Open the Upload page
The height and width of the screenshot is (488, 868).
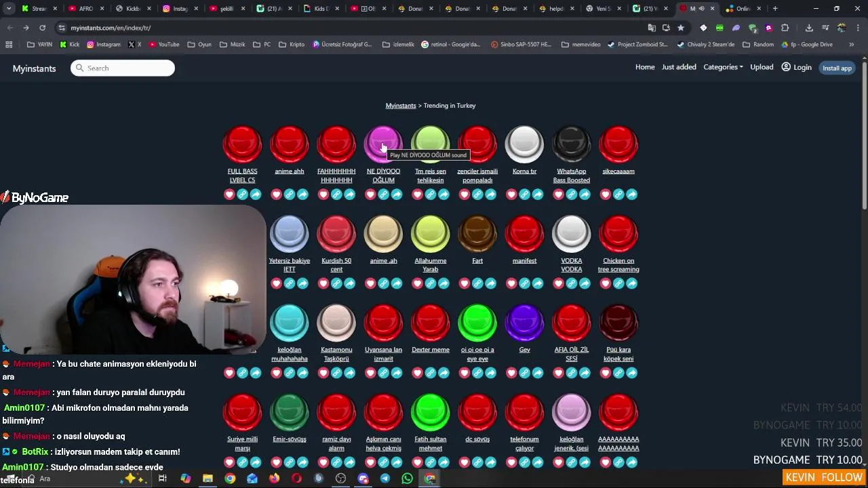point(762,67)
